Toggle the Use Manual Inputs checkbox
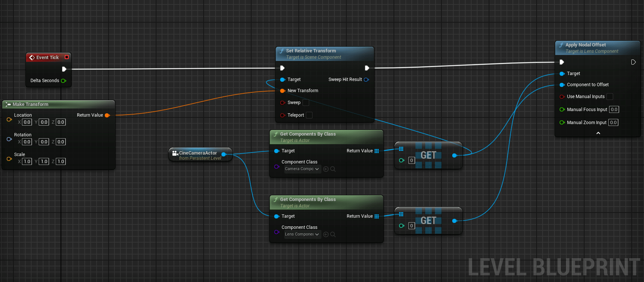This screenshot has width=644, height=282. click(x=610, y=97)
